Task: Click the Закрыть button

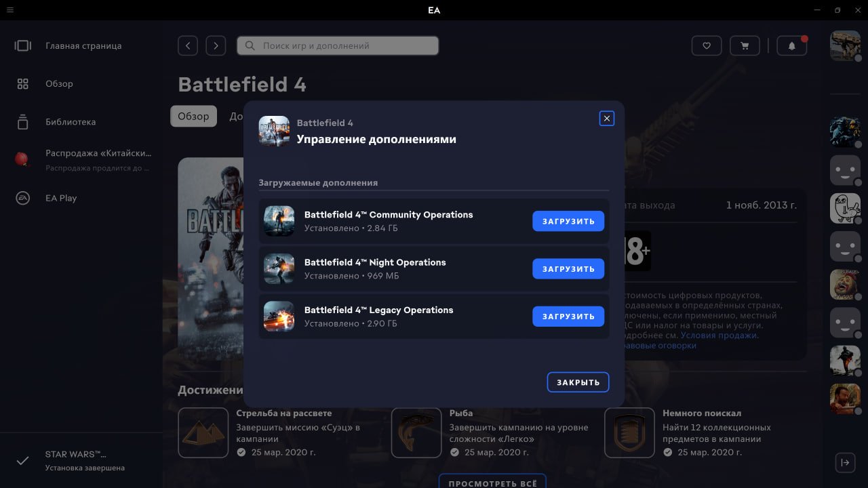Action: click(x=578, y=382)
